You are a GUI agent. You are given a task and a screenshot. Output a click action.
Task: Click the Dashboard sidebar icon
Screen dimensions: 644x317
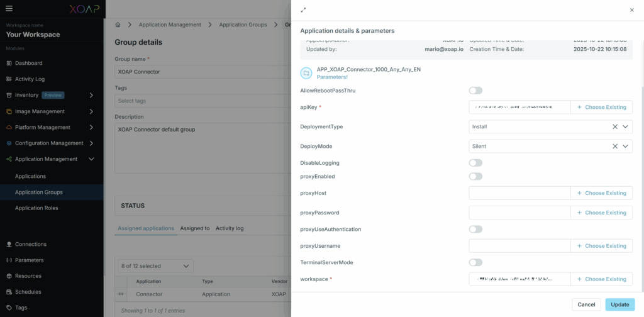tap(9, 64)
